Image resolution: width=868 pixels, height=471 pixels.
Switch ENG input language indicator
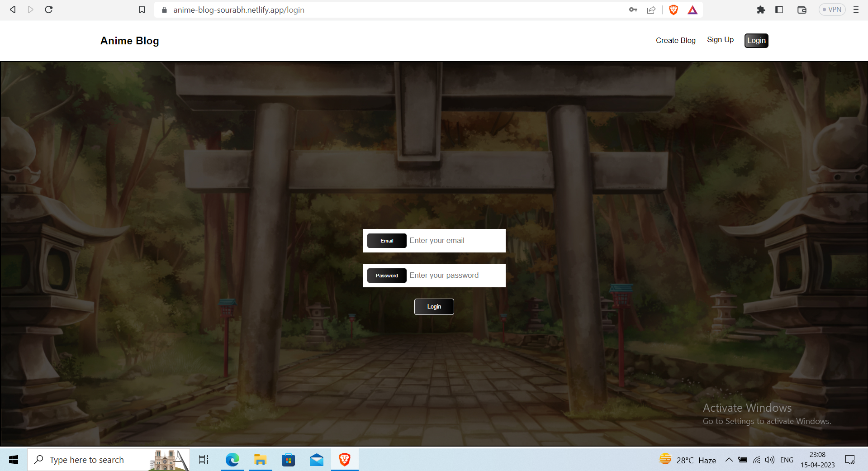(x=787, y=460)
